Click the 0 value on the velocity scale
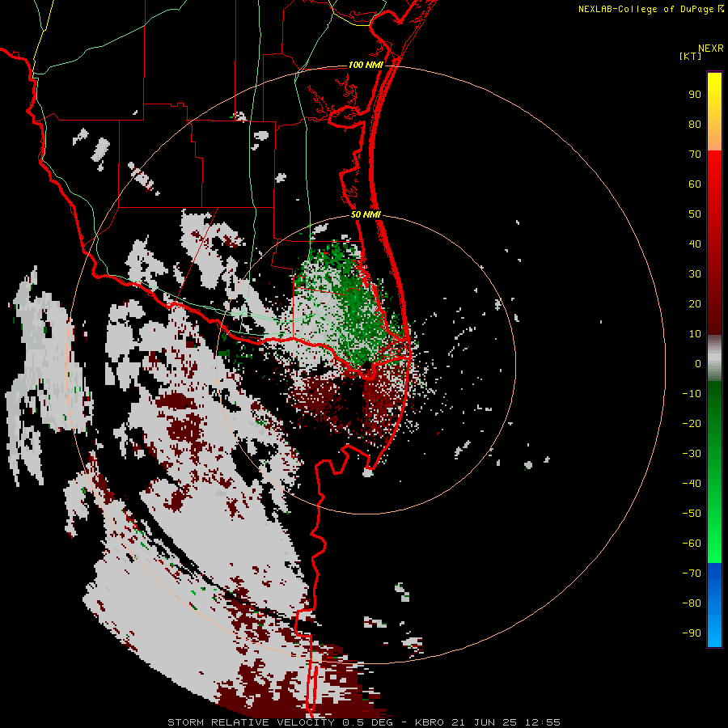The height and width of the screenshot is (728, 728). (x=698, y=364)
